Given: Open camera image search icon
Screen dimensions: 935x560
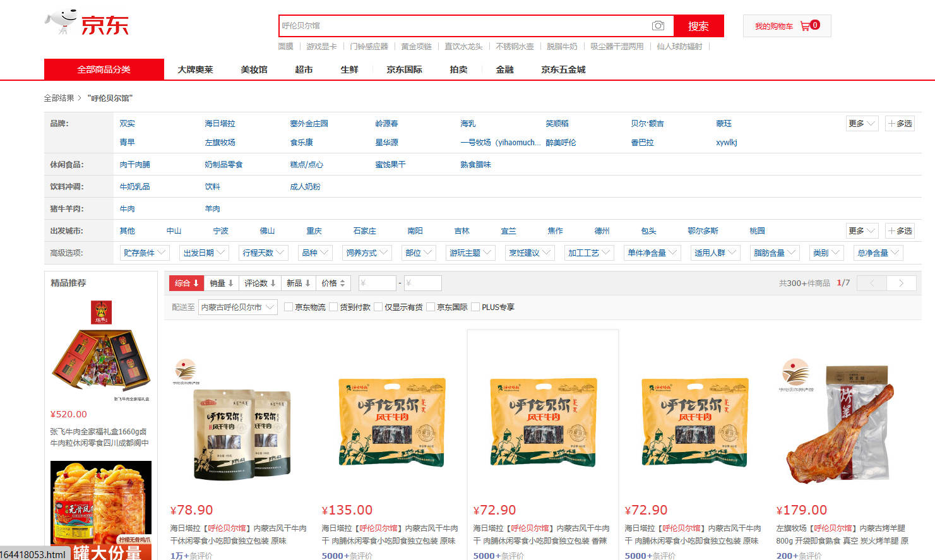Looking at the screenshot, I should (x=658, y=26).
